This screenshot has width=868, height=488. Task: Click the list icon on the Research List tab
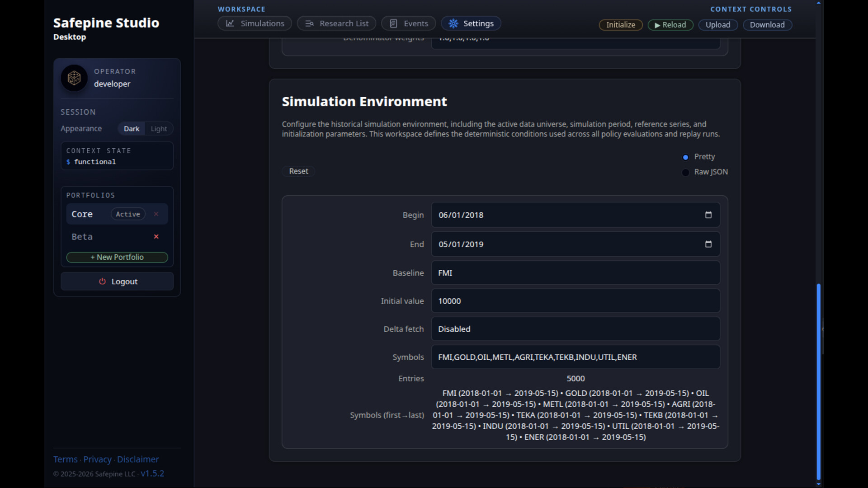(309, 23)
